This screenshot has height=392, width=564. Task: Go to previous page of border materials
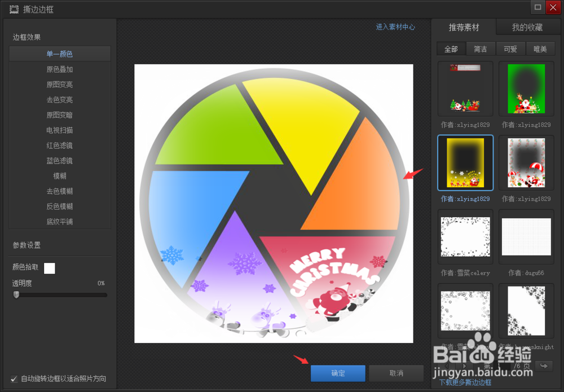tap(447, 366)
